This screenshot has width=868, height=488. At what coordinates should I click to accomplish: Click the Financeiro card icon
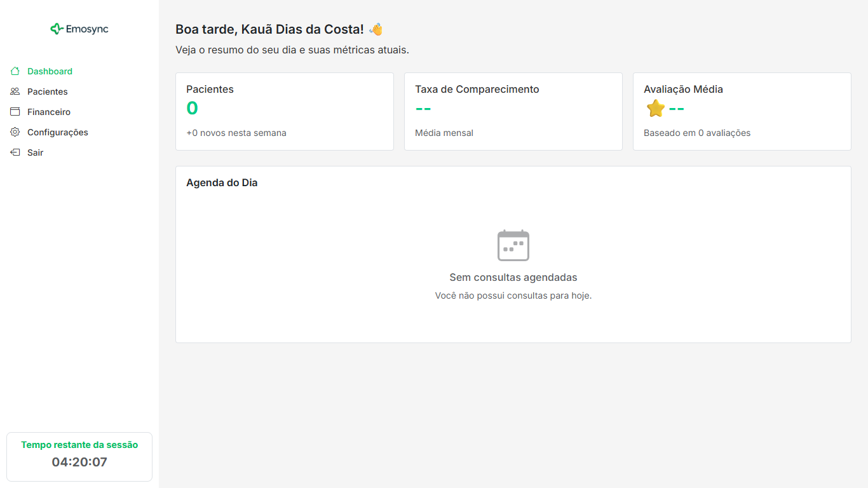tap(15, 111)
